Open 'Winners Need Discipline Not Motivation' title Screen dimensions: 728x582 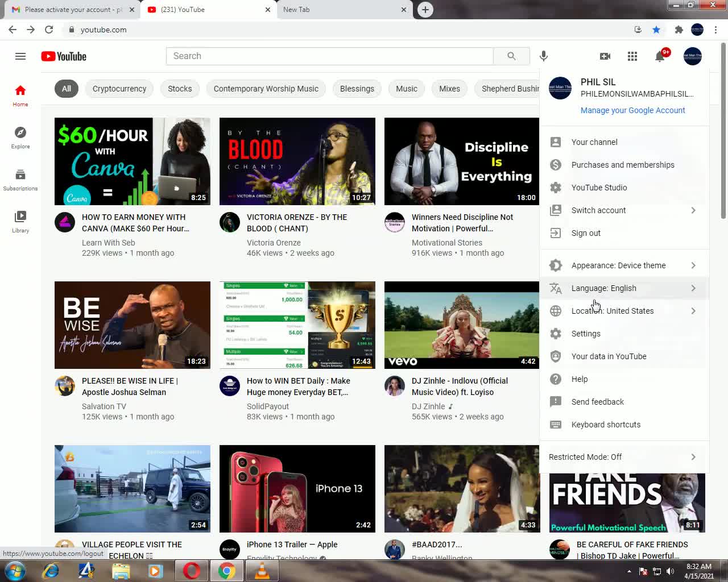tap(462, 223)
